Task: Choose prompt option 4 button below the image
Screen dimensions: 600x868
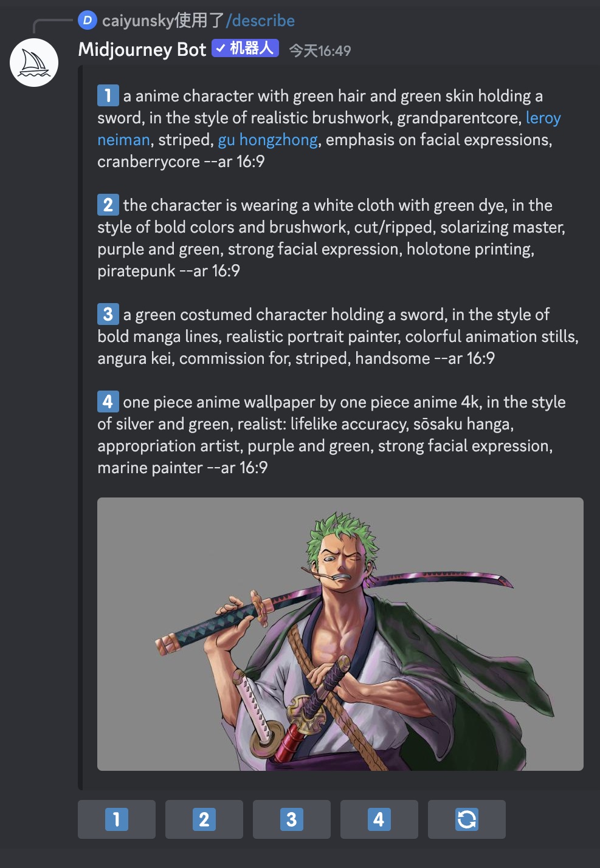Action: (379, 819)
